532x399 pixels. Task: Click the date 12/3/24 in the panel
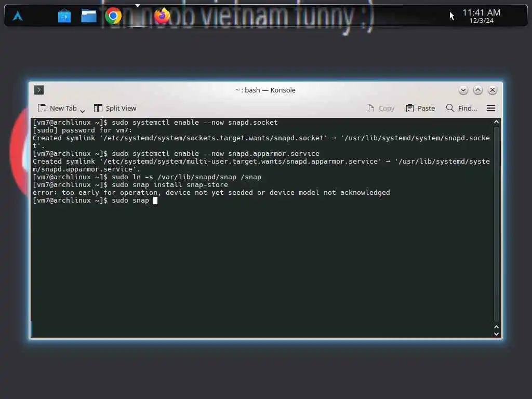[x=482, y=21]
